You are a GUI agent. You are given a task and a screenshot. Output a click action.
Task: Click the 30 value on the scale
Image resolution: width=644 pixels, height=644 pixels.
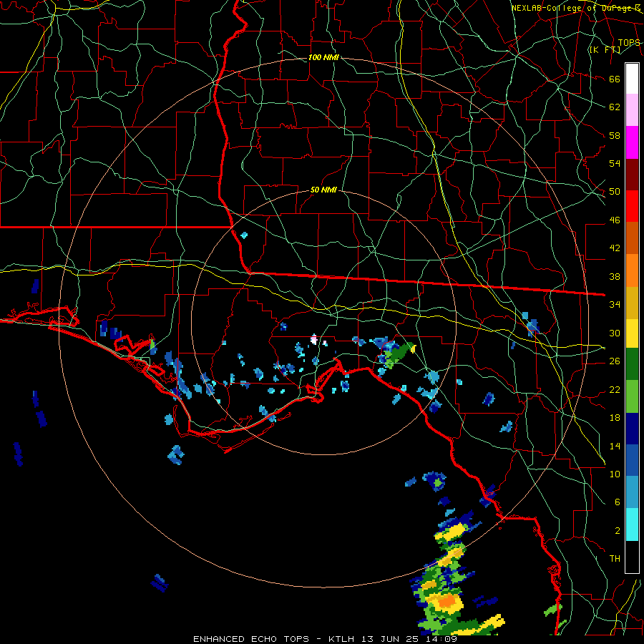pos(615,333)
